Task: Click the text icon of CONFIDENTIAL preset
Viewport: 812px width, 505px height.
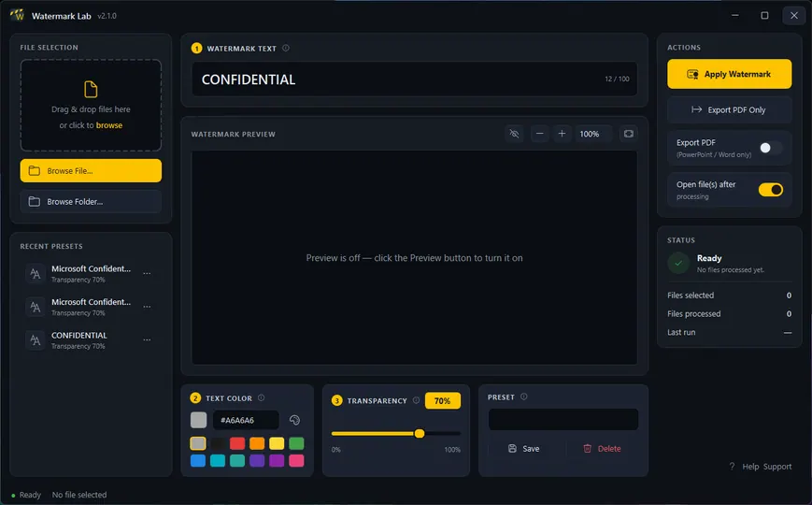Action: (x=36, y=340)
